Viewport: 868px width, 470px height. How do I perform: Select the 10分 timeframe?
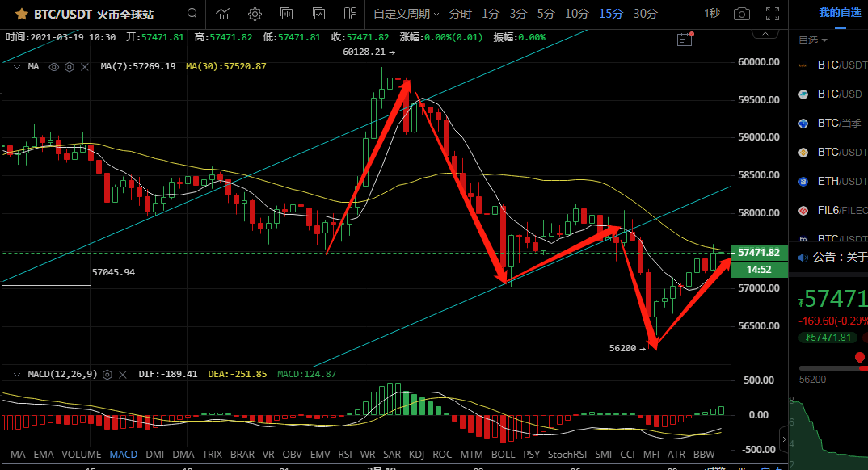577,14
